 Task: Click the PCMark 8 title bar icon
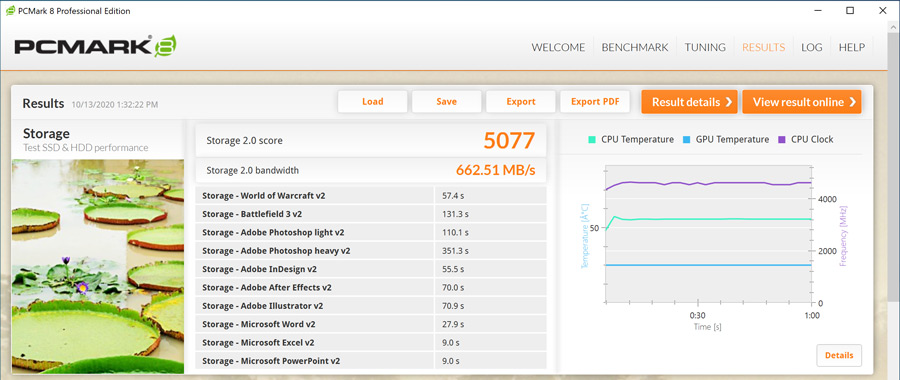[10, 11]
